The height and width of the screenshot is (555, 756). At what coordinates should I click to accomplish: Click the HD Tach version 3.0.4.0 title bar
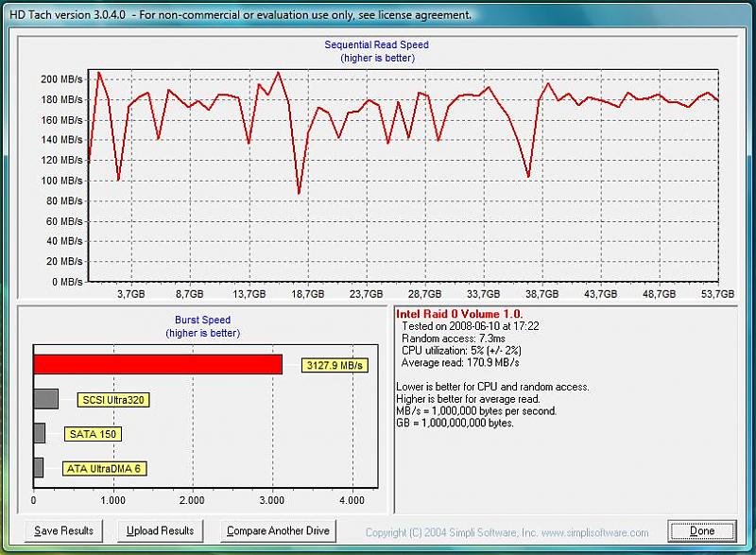pyautogui.click(x=378, y=15)
